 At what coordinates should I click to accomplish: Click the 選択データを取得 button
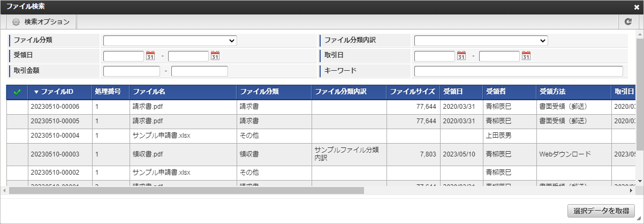tap(601, 211)
